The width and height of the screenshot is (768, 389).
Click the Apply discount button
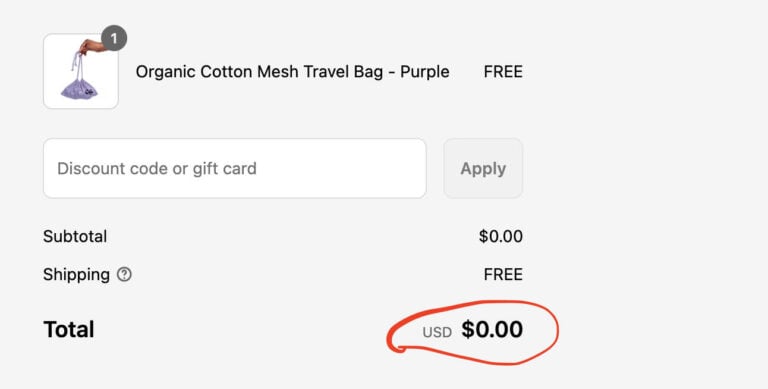click(x=483, y=169)
